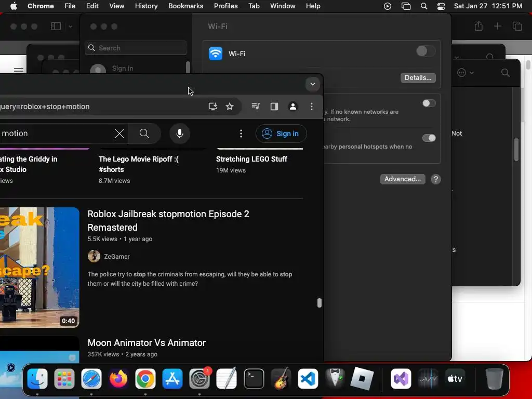Open Launchpad from the Dock

pyautogui.click(x=64, y=379)
